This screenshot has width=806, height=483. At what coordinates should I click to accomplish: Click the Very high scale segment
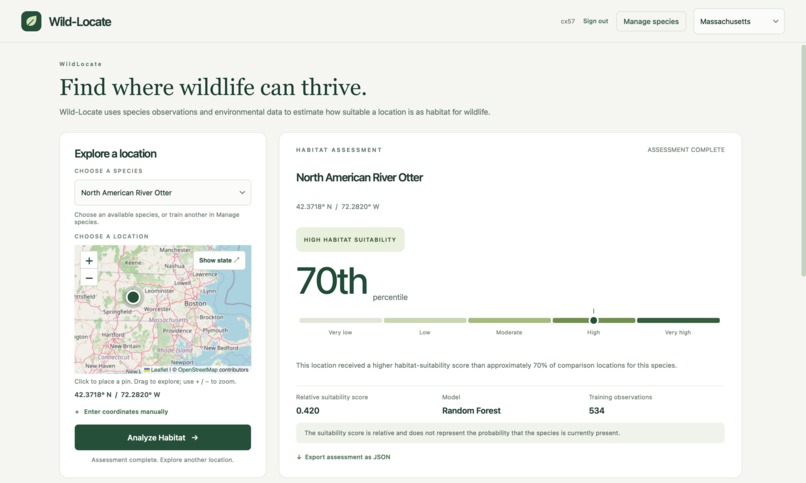pos(678,321)
